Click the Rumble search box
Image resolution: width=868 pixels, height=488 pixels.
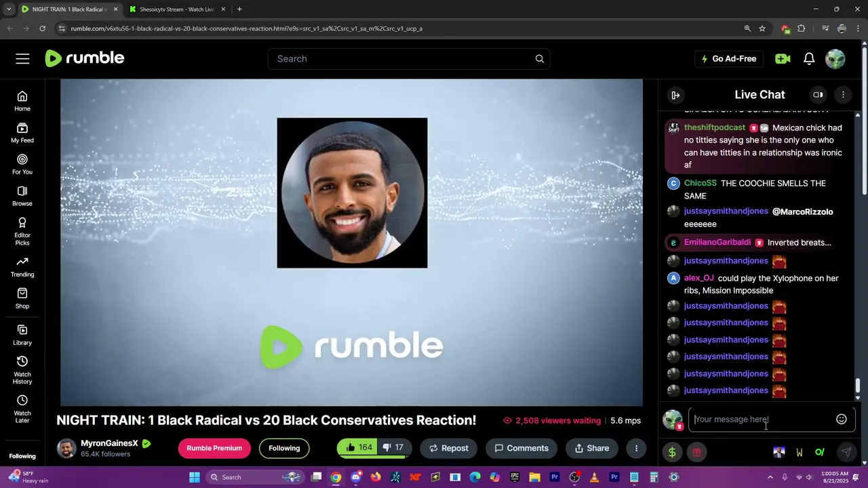pos(409,59)
